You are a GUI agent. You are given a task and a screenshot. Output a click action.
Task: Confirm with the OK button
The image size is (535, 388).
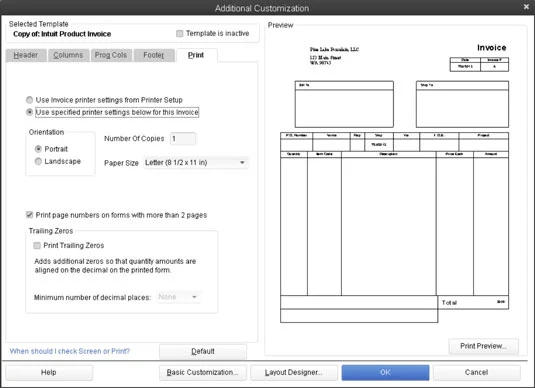386,373
